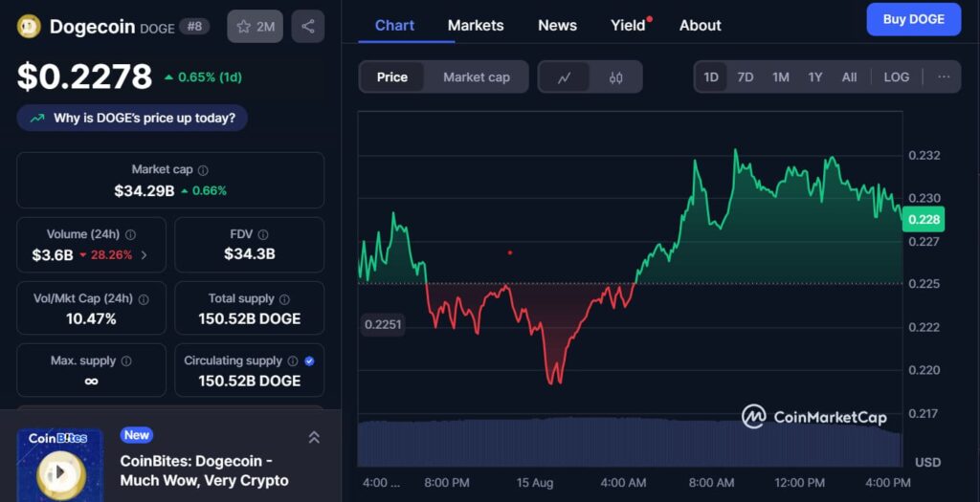The width and height of the screenshot is (980, 502).
Task: Click the verified badge on Circulating supply
Action: coord(309,361)
